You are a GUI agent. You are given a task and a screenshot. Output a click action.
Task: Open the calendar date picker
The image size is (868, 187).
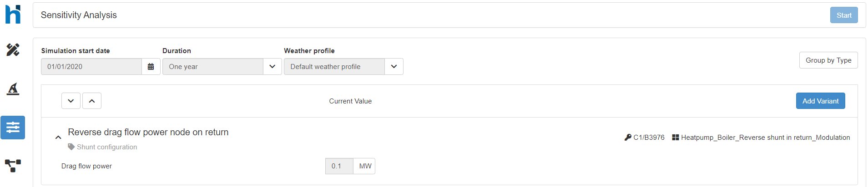[151, 67]
